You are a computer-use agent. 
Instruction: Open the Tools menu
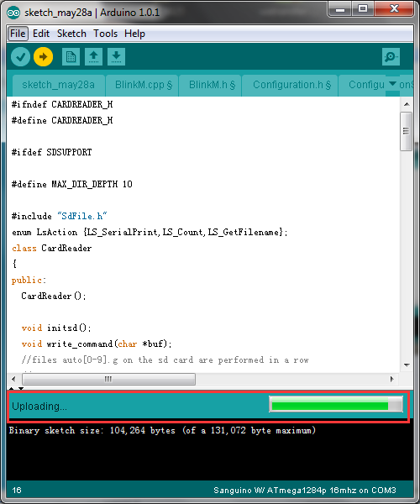[x=105, y=34]
